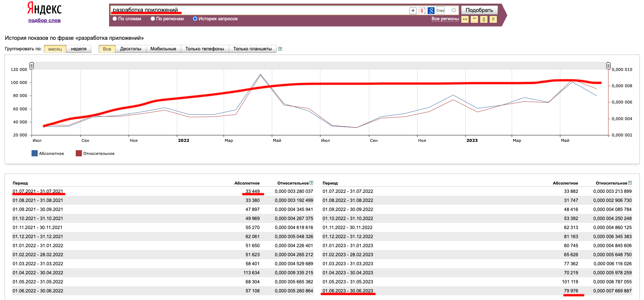This screenshot has height=300, width=644.
Task: Open help icon next to device tabs
Action: coord(280,49)
